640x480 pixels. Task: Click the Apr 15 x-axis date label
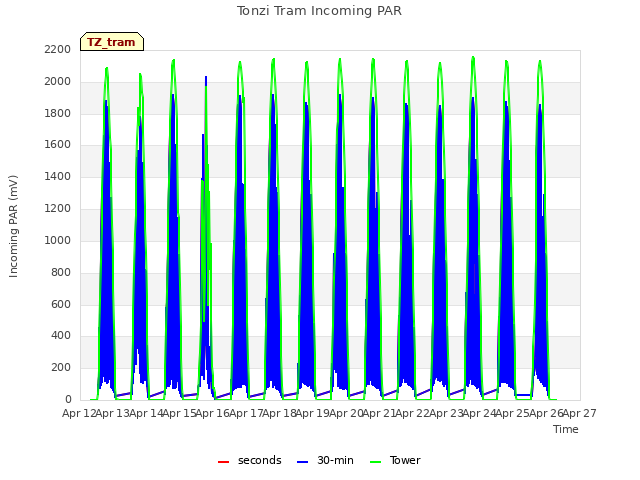click(179, 413)
